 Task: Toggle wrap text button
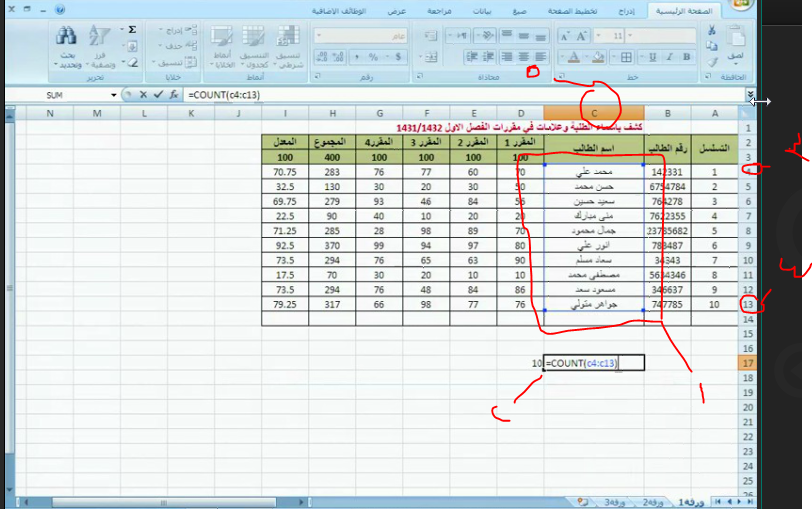[x=430, y=35]
